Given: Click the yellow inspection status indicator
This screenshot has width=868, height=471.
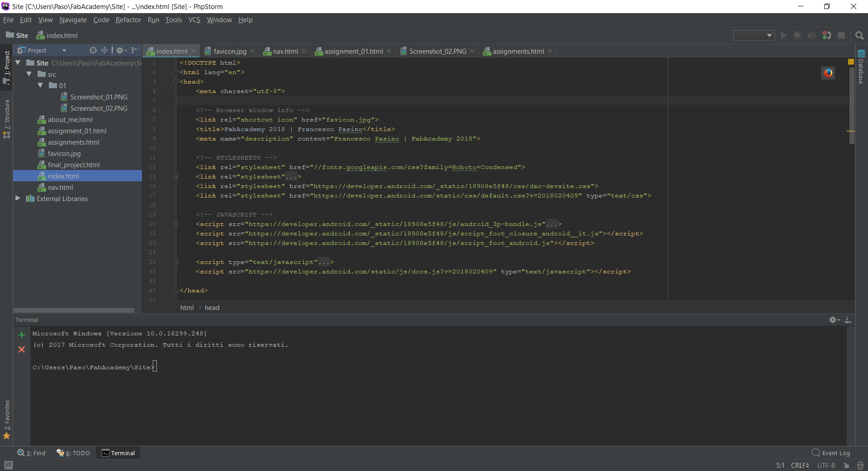Looking at the screenshot, I should point(851,61).
